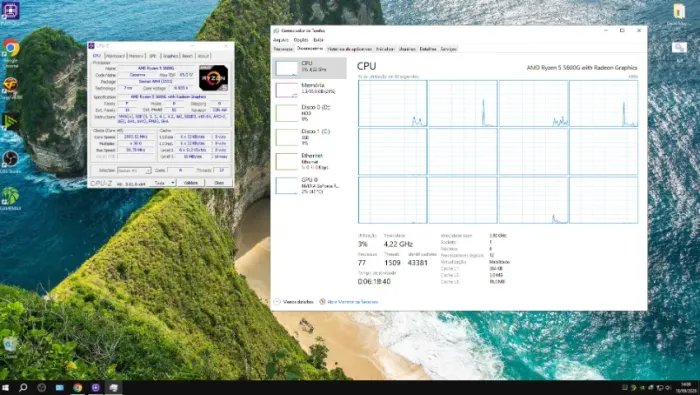700x395 pixels.
Task: Switch to the Detalhes tab
Action: 428,49
